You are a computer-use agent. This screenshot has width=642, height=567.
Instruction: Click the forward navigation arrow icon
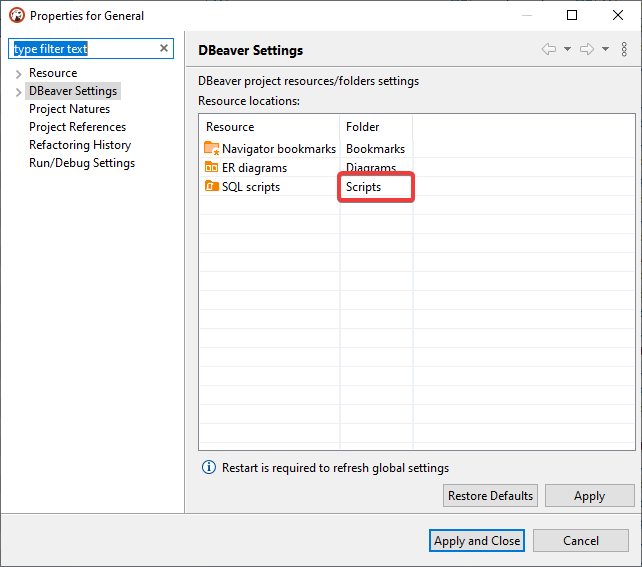pyautogui.click(x=587, y=49)
